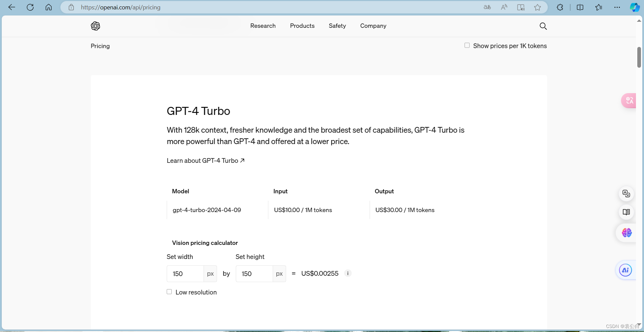
Task: Open the Copilot sidebar icon
Action: 635,7
